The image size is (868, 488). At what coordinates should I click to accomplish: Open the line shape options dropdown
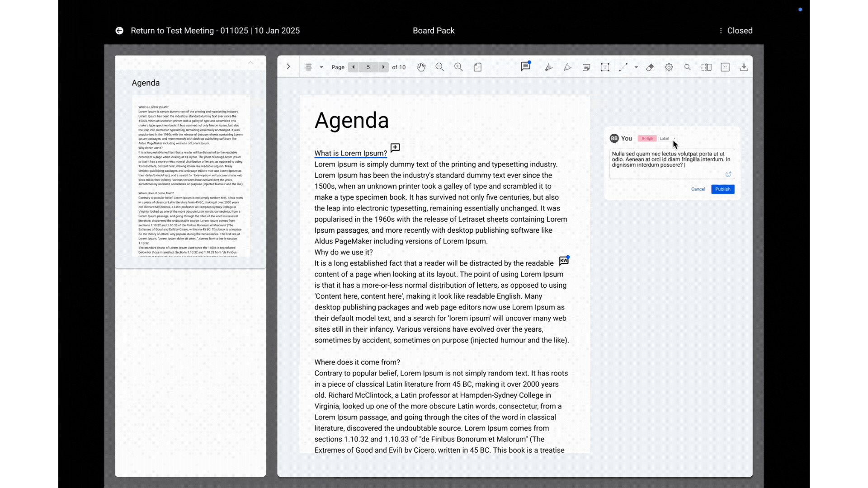pos(636,67)
